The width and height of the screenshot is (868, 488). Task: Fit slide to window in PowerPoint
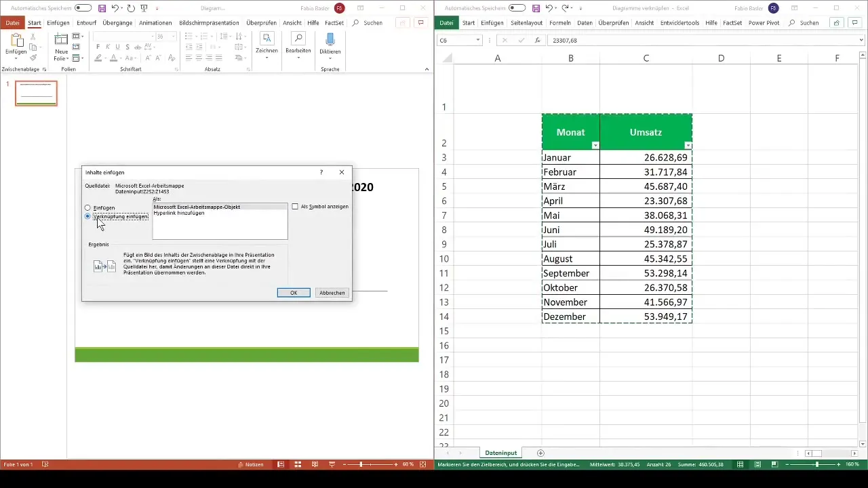click(x=423, y=464)
